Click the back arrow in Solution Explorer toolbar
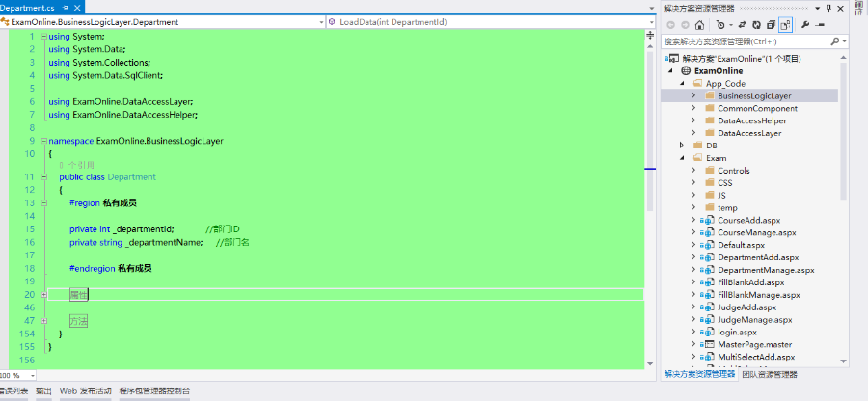Viewport: 868px width, 401px height. (x=671, y=25)
